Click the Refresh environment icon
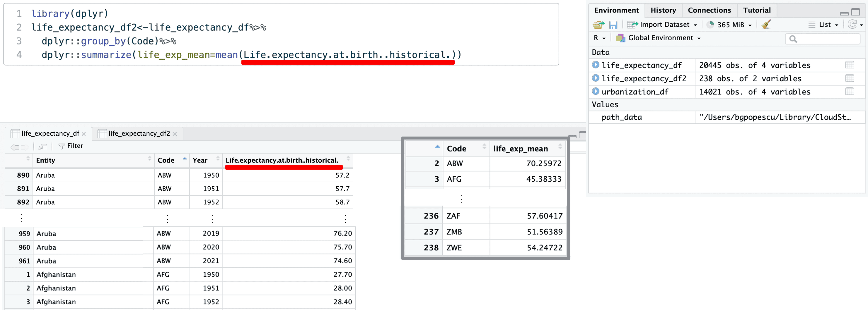868x315 pixels. (x=852, y=25)
